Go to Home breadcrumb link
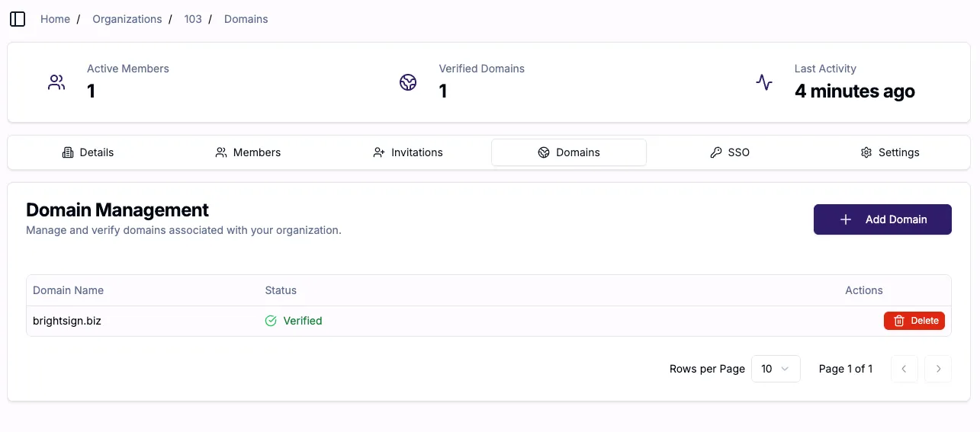980x432 pixels. point(55,19)
